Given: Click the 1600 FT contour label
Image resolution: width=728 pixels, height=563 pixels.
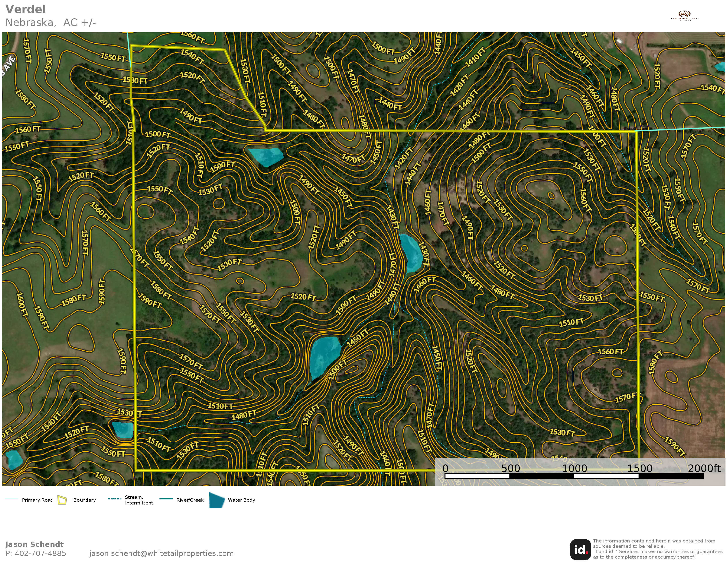Looking at the screenshot, I should [22, 304].
